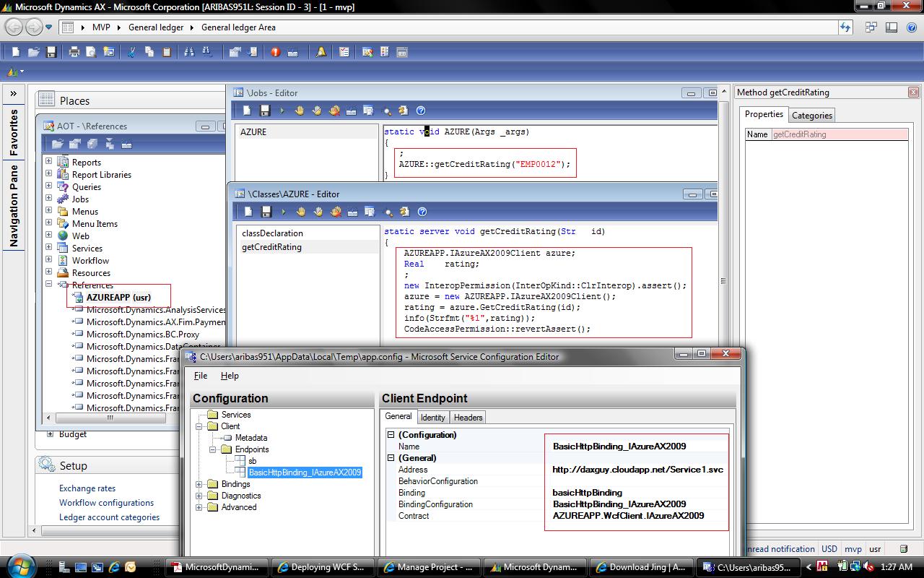Switch to Categories tab in Method panel

[812, 116]
